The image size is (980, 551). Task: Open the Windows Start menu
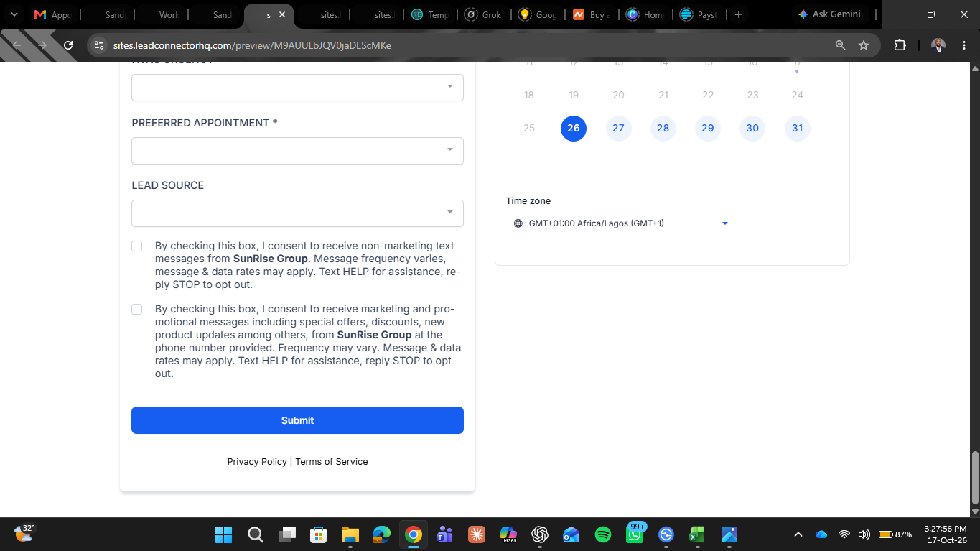[224, 534]
